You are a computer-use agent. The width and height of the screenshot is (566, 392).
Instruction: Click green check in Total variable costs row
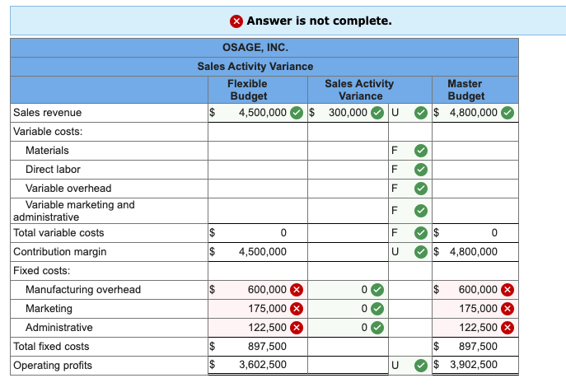pyautogui.click(x=421, y=233)
